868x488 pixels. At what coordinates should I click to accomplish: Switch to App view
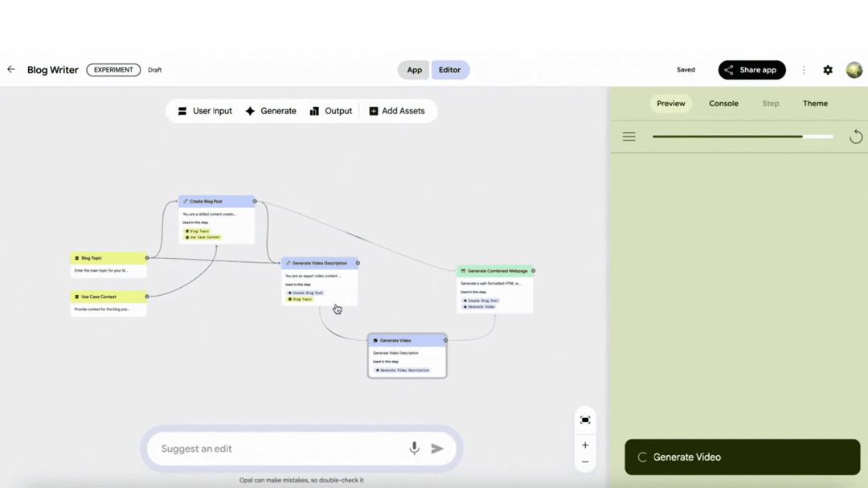click(414, 70)
